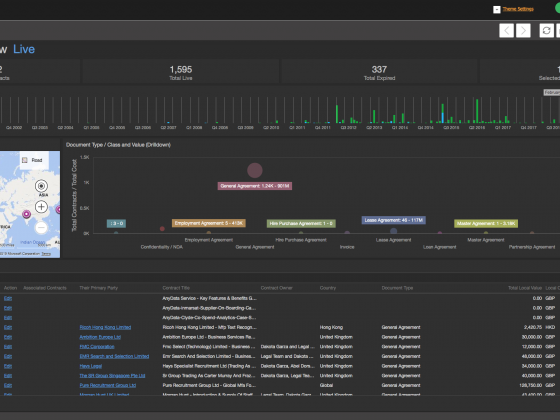Edit the AnyData Service Key Features row
560x420 pixels.
[x=8, y=298]
